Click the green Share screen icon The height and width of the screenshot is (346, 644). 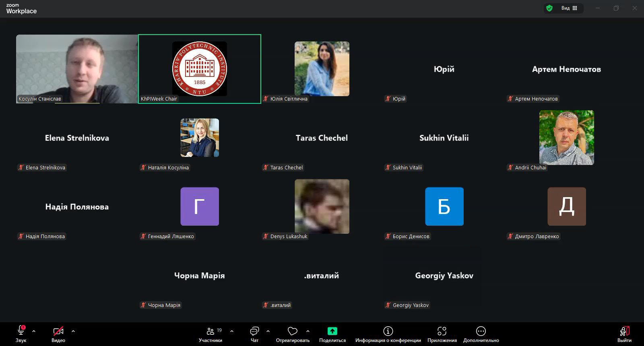click(x=332, y=331)
